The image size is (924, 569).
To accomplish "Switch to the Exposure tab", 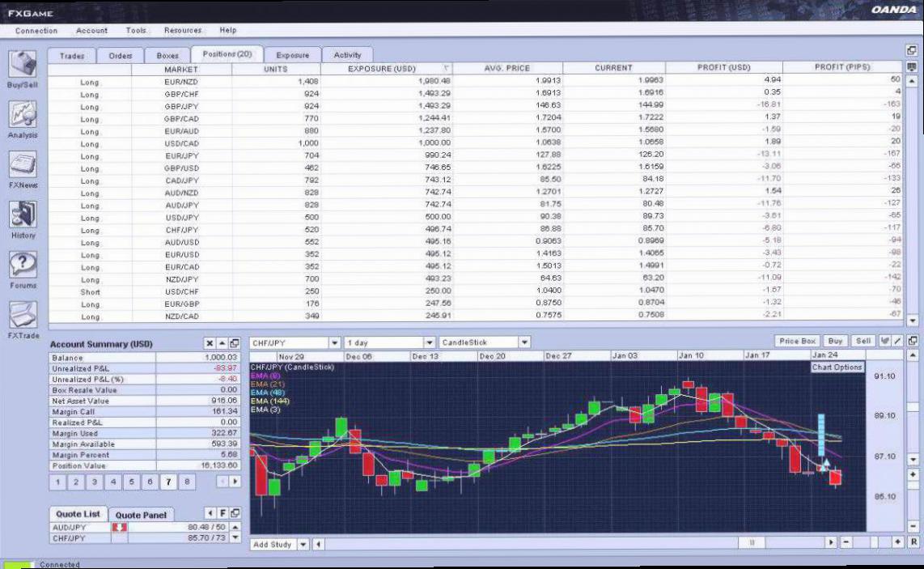I will click(292, 55).
